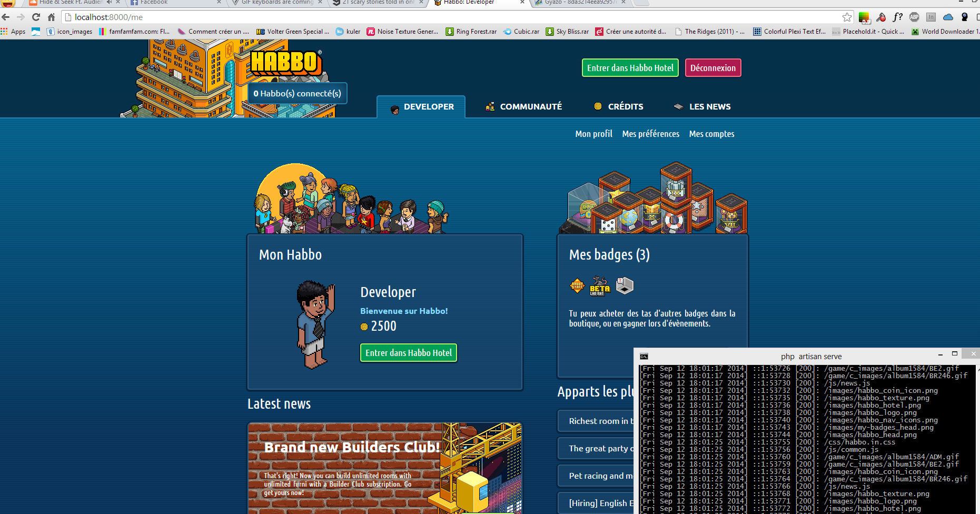This screenshot has width=980, height=514.
Task: Open the Ring Forest.rar bookmark
Action: coord(471,32)
